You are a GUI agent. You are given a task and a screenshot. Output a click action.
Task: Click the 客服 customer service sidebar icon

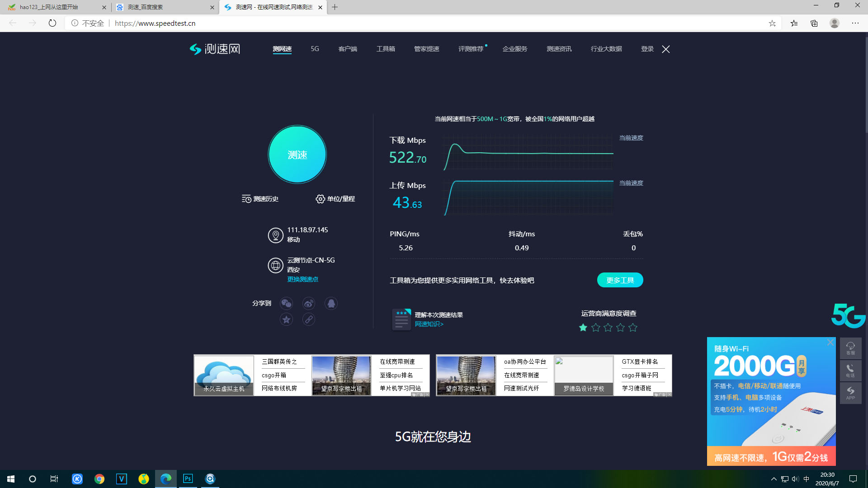tap(850, 348)
